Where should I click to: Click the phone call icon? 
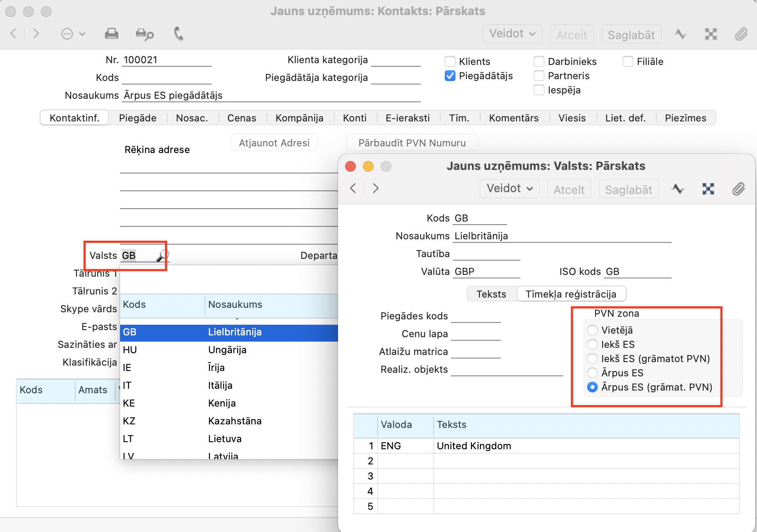tap(178, 34)
